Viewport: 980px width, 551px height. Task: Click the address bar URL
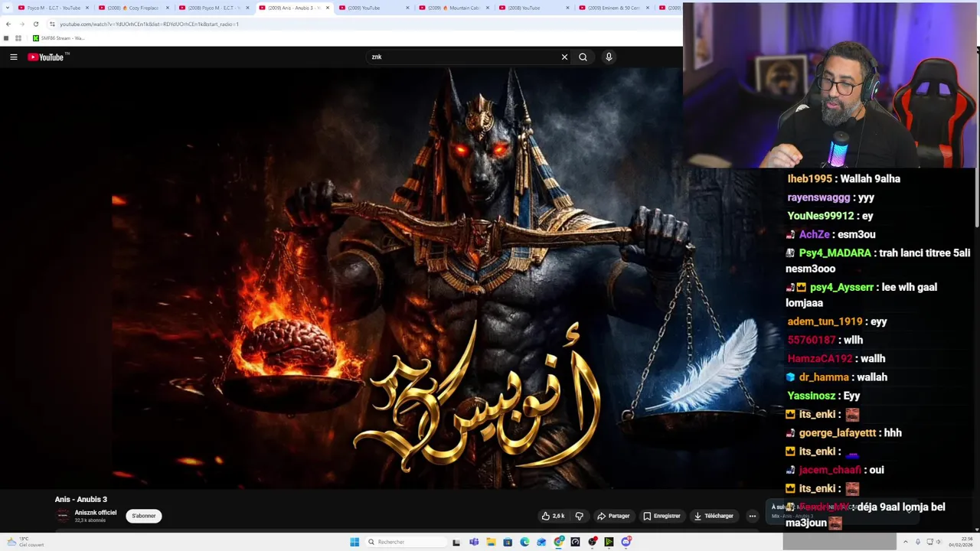click(x=149, y=24)
